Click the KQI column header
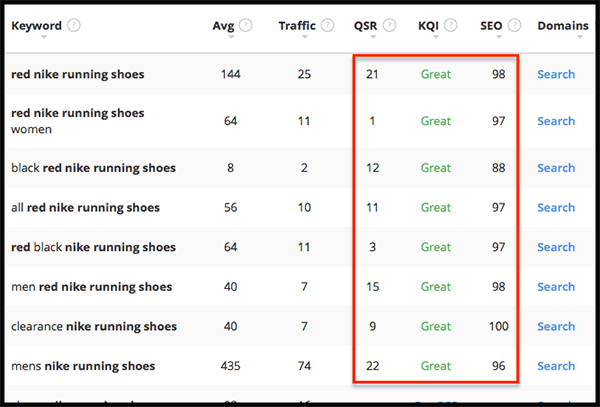The image size is (600, 407). pyautogui.click(x=428, y=26)
